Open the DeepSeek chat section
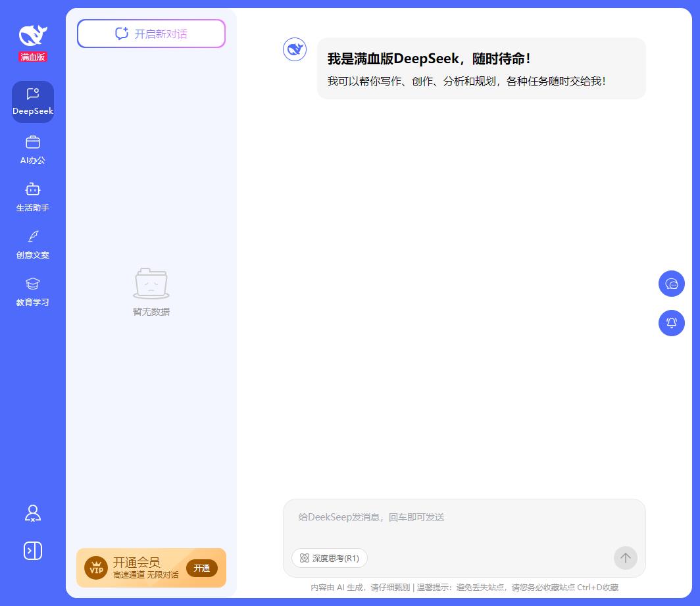Image resolution: width=700 pixels, height=606 pixels. (33, 102)
